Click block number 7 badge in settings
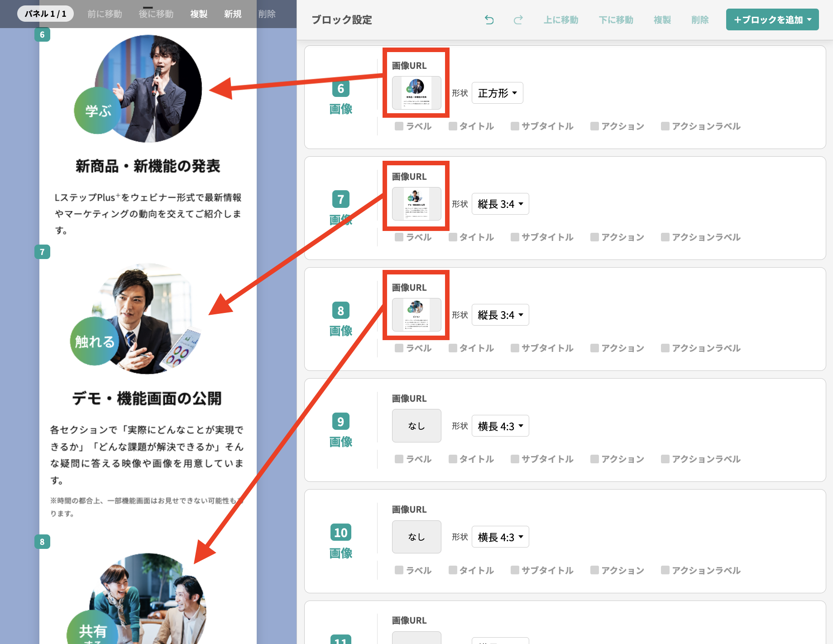 341,199
